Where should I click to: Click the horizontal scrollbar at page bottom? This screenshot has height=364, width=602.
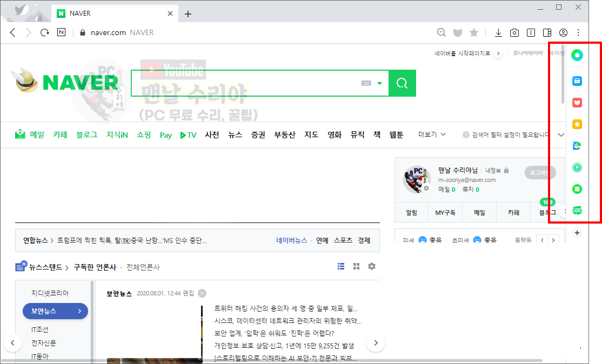point(271,361)
